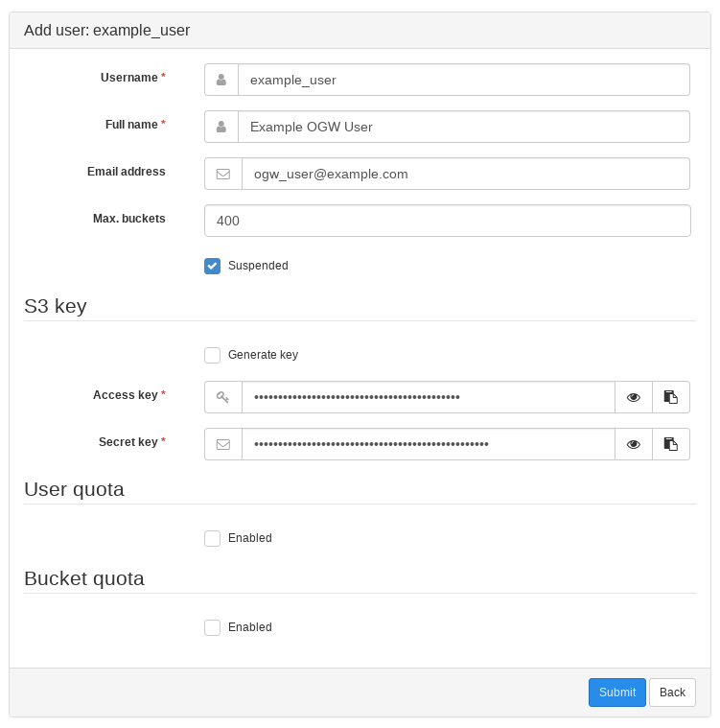The image size is (720, 728).
Task: Click into the Full name field
Action: (x=463, y=127)
